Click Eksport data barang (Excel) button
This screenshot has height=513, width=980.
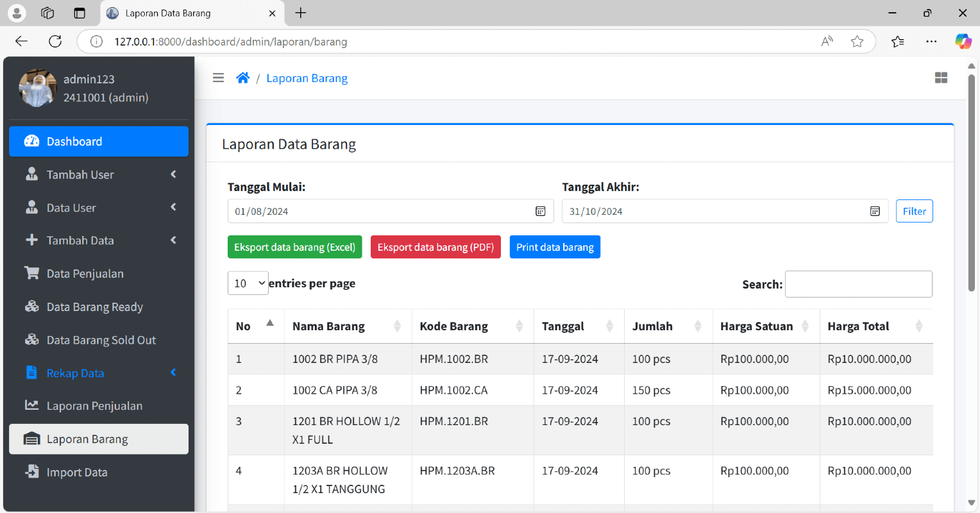(x=295, y=247)
